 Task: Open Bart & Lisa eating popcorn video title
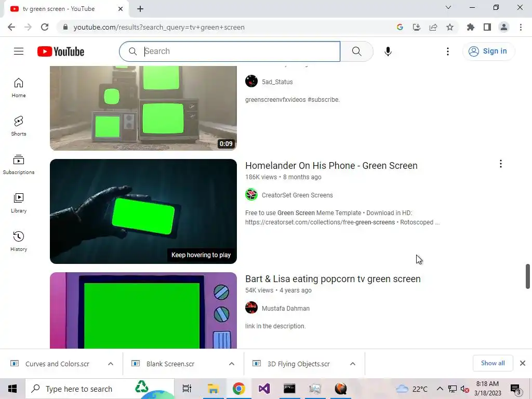tap(333, 279)
